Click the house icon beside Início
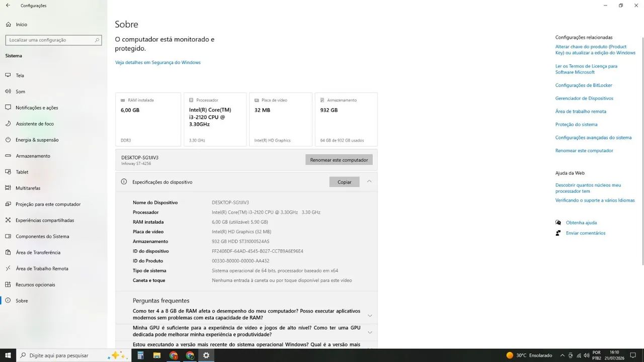This screenshot has height=362, width=644. coord(8,24)
